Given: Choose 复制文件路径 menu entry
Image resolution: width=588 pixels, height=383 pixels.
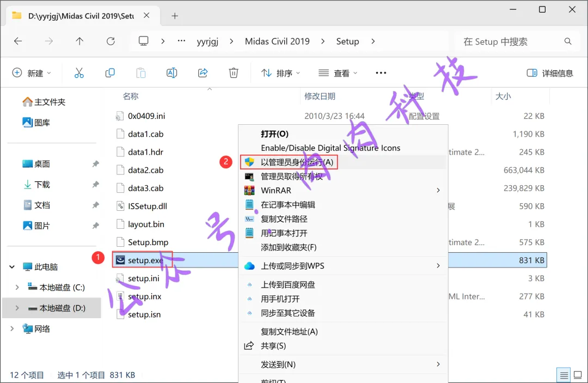Looking at the screenshot, I should 343,218.
